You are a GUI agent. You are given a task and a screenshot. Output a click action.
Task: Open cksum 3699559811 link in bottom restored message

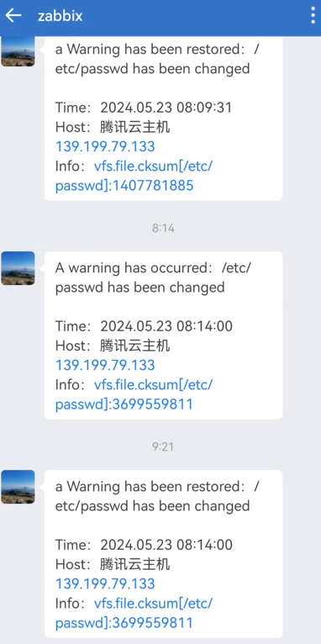134,613
